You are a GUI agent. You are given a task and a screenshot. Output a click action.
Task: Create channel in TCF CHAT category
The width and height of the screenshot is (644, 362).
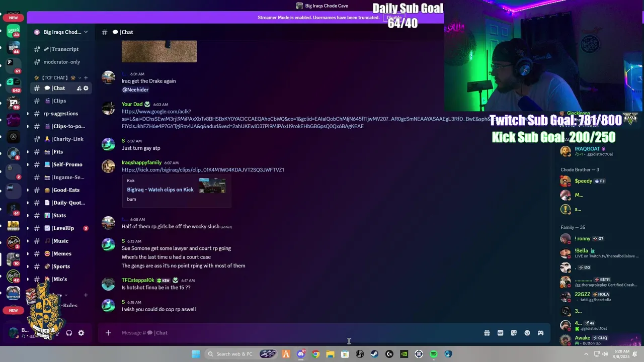coord(86,77)
